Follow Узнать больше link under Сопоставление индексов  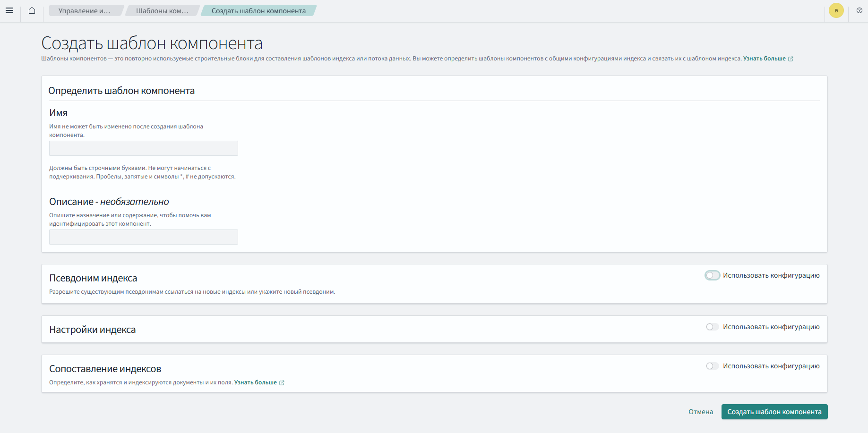pos(255,382)
